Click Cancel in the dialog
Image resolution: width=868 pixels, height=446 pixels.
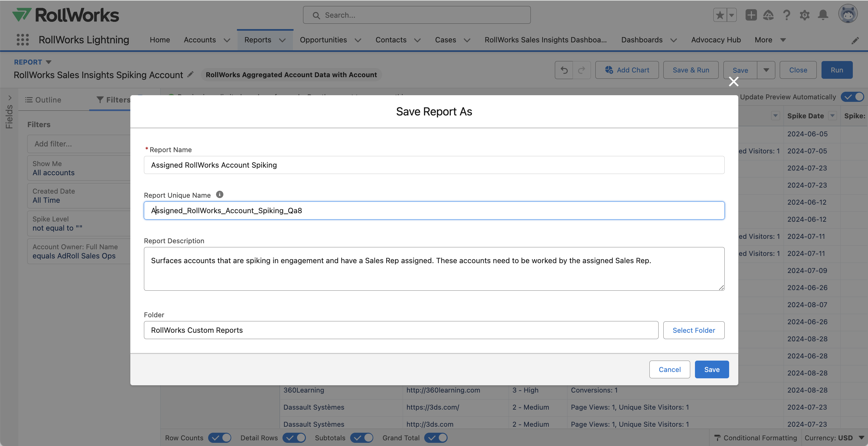[x=670, y=369]
